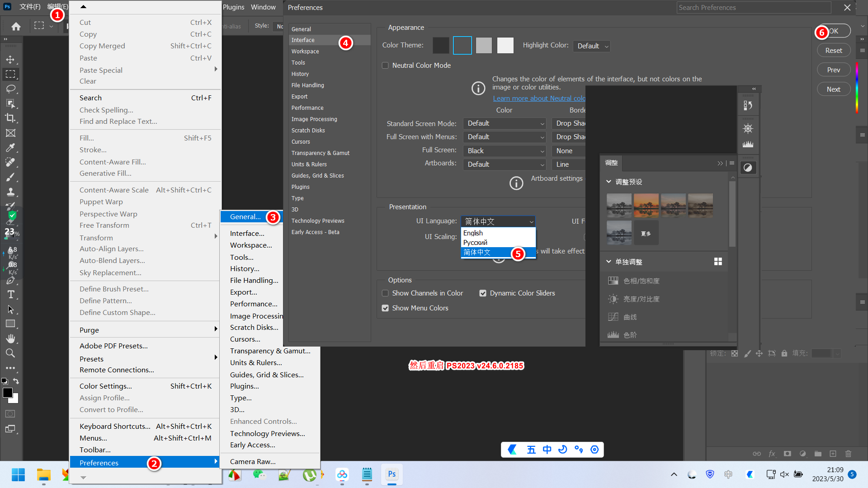Click the layer effects fx icon

point(772,454)
